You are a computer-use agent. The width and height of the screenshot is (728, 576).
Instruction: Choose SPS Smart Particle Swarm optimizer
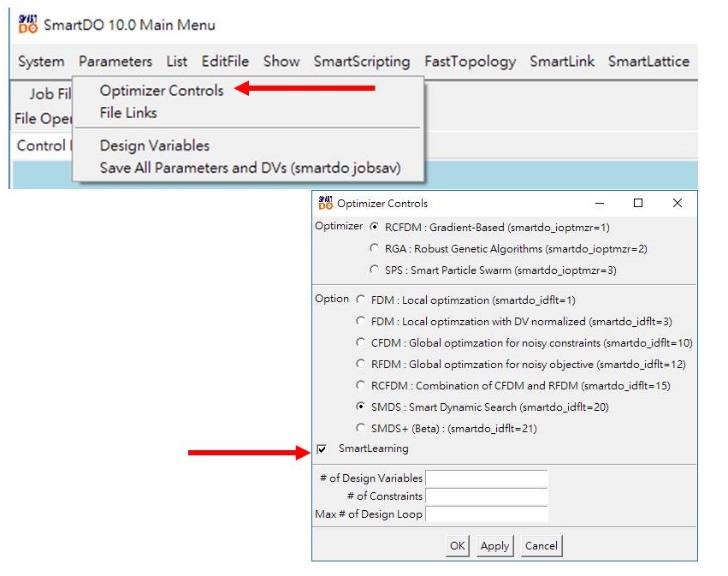[375, 270]
